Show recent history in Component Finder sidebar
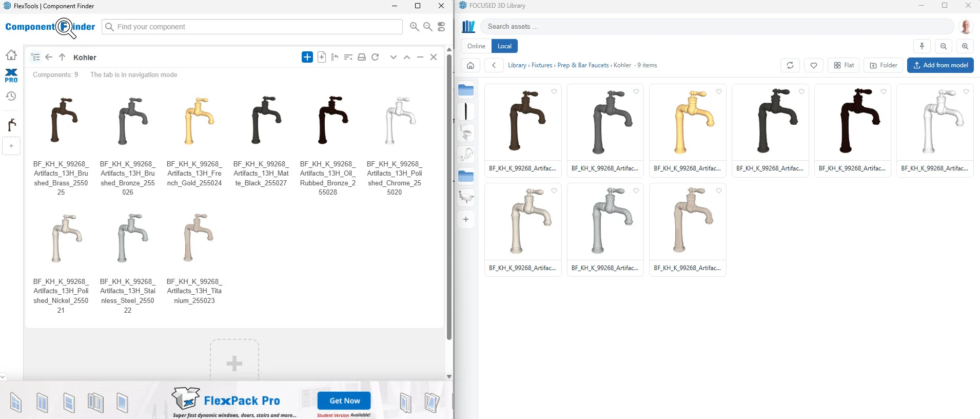Screen dimensions: 980x419 point(11,96)
